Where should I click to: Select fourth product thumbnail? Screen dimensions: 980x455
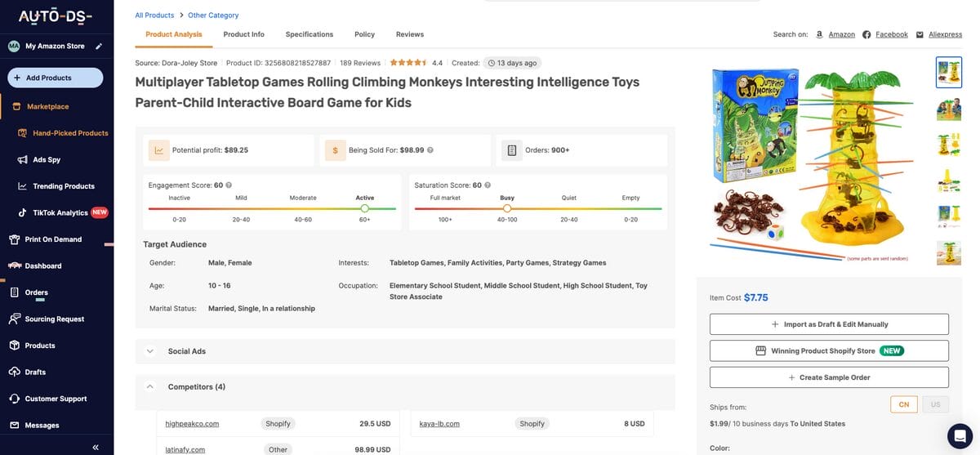[948, 181]
